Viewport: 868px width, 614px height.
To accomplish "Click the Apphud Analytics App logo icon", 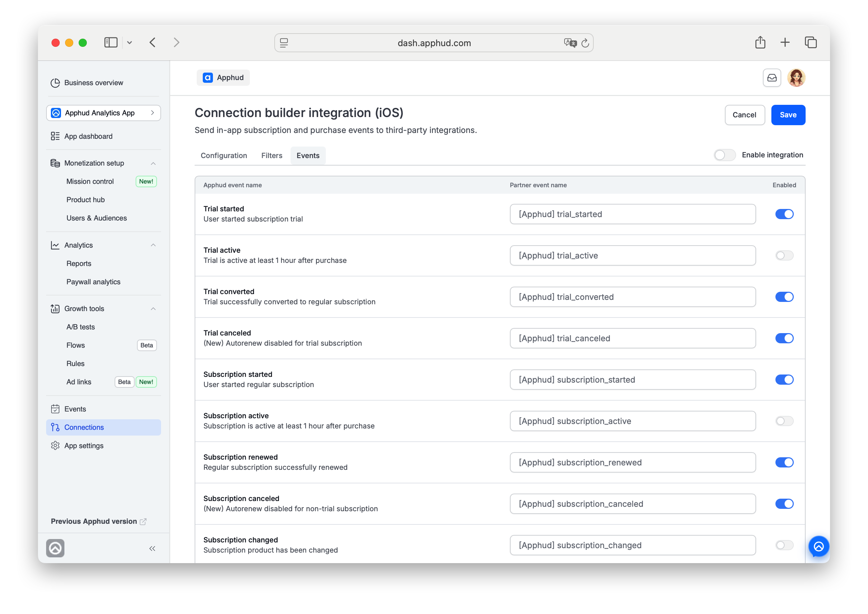I will pos(56,113).
